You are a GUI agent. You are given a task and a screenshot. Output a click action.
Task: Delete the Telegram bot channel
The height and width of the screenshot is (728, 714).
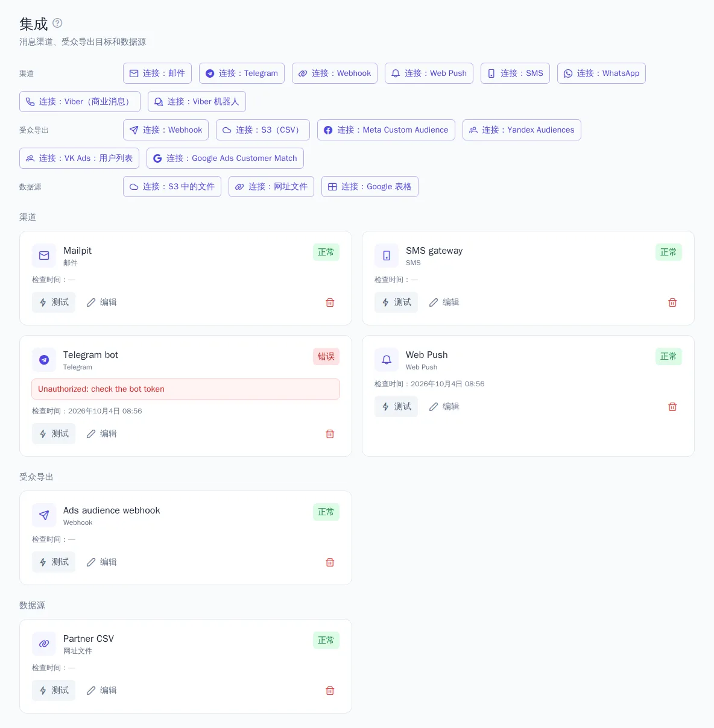(x=330, y=434)
